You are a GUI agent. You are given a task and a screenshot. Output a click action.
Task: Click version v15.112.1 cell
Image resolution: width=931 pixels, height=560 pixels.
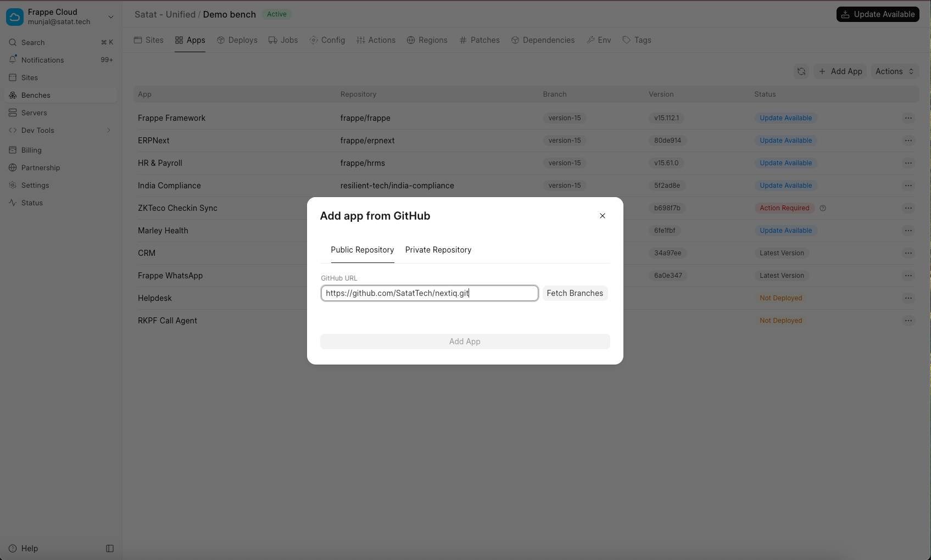666,118
